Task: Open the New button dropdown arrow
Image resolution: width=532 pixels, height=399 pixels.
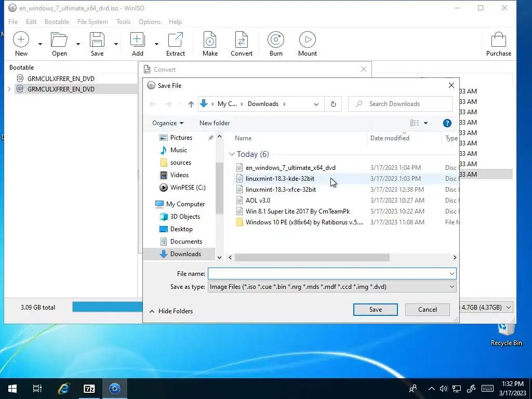Action: 40,44
